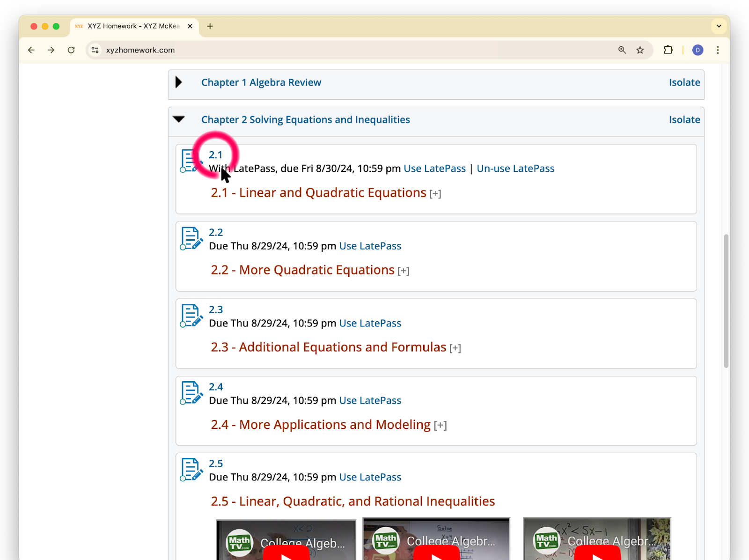Click the address bar URL xyzhomework.com
Viewport: 749px width, 560px height.
click(140, 50)
